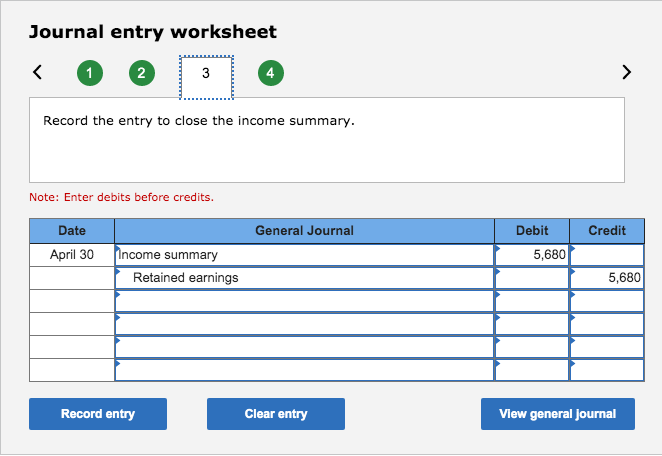Click the Clear entry button
The image size is (662, 456).
pos(276,414)
